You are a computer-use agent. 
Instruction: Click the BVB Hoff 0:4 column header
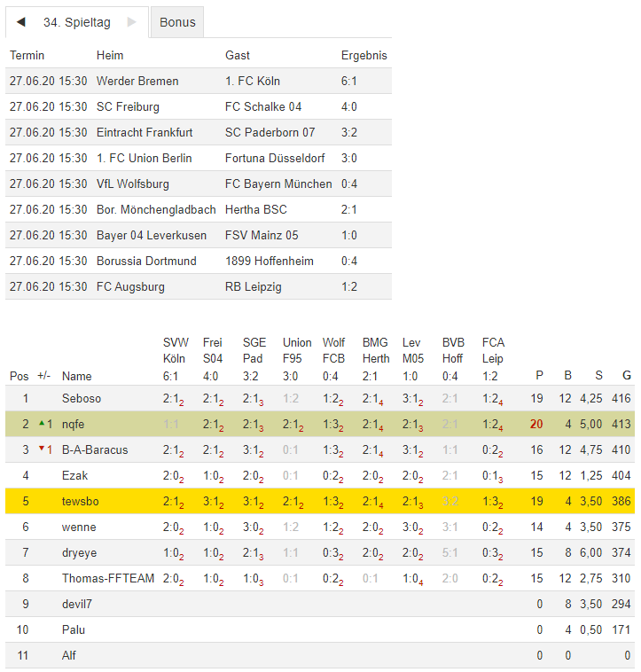(x=453, y=359)
